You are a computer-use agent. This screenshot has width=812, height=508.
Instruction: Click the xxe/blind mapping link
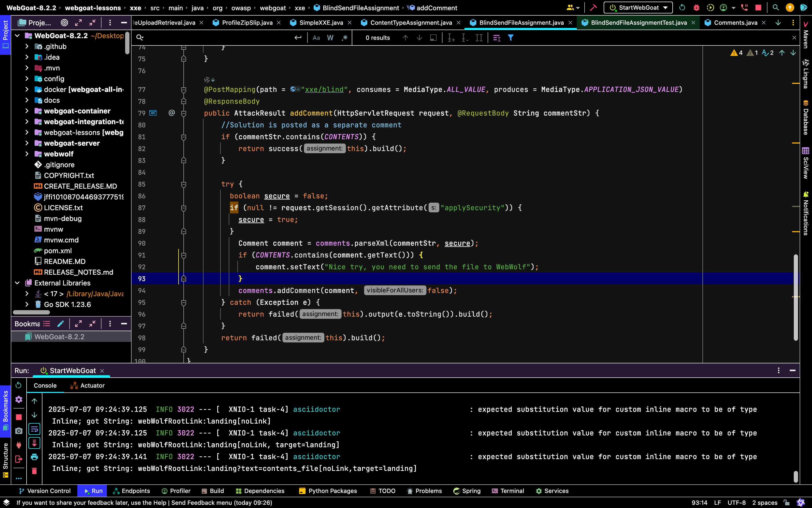(x=324, y=89)
